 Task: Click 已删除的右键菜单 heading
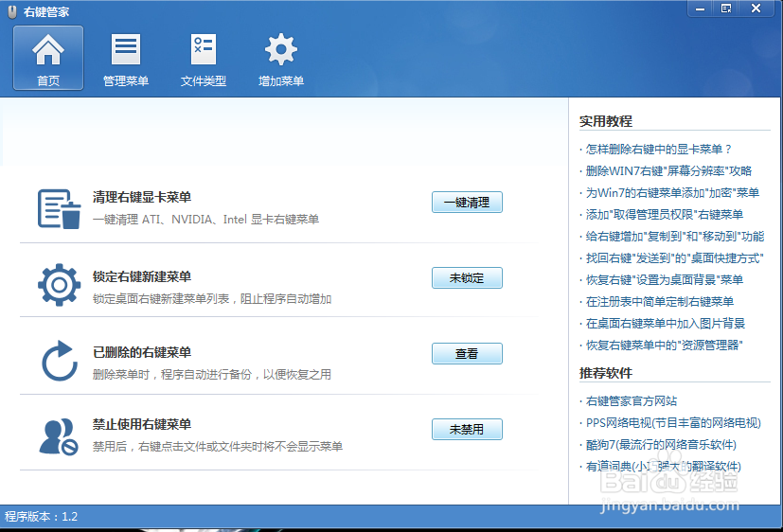pyautogui.click(x=142, y=352)
